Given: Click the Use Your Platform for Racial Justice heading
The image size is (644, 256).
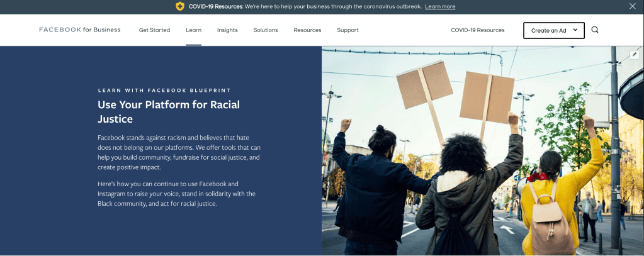Looking at the screenshot, I should tap(169, 111).
